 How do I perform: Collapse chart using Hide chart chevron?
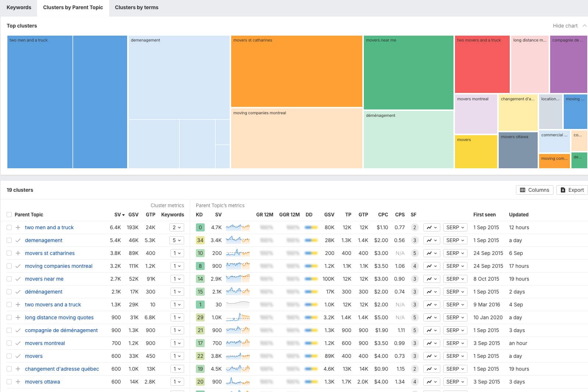pos(584,26)
